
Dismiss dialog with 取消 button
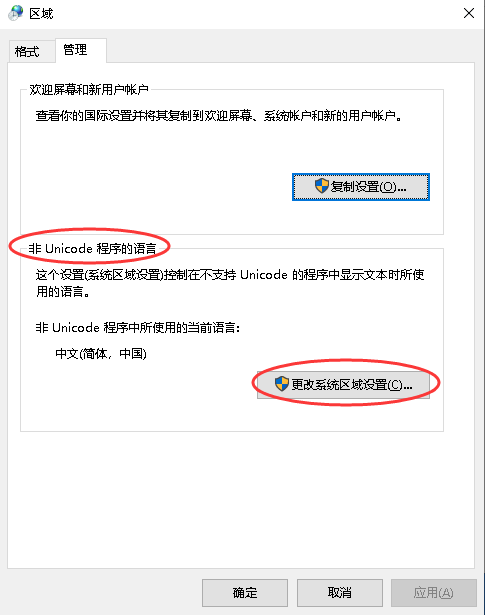tap(340, 592)
